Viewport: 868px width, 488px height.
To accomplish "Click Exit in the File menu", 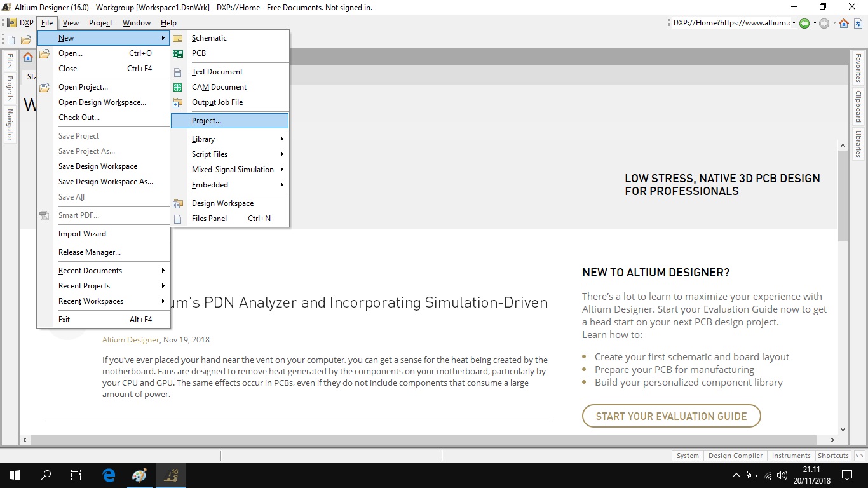I will click(x=103, y=320).
